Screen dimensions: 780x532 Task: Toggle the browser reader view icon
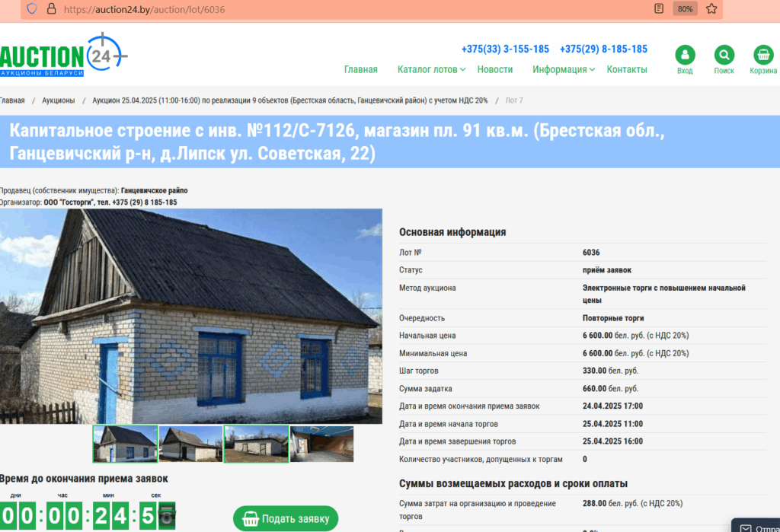pyautogui.click(x=659, y=9)
